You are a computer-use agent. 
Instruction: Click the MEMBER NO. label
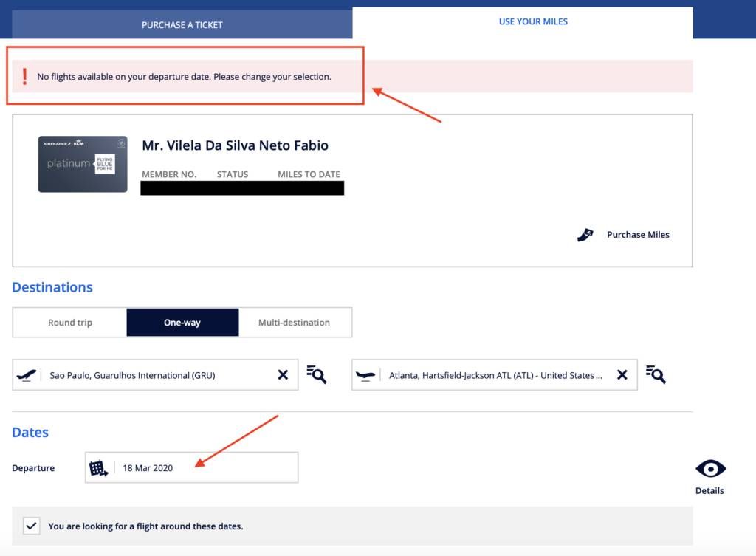pyautogui.click(x=169, y=174)
